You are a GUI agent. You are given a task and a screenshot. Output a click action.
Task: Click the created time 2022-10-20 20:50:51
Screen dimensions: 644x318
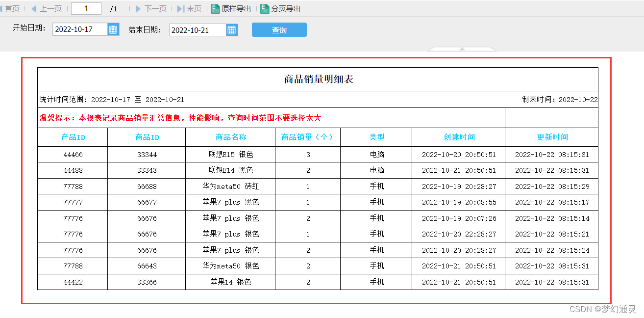point(459,155)
